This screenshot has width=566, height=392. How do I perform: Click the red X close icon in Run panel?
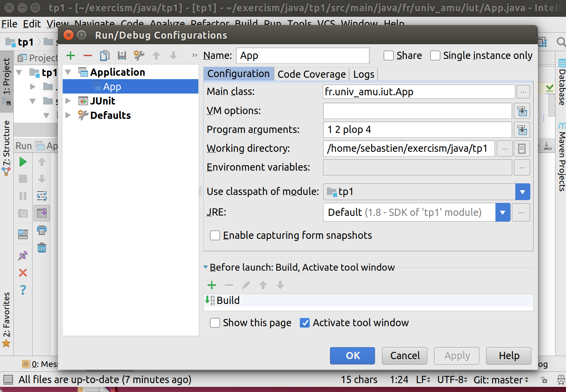click(23, 273)
